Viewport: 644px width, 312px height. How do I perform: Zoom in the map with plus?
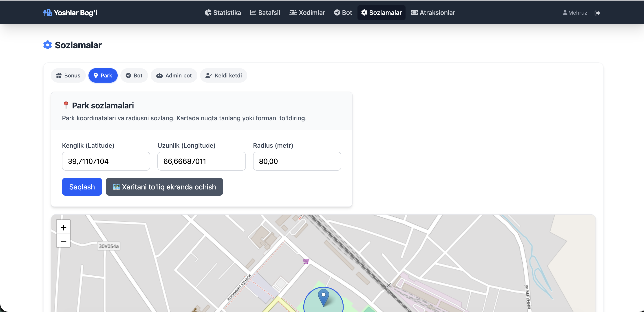(63, 227)
